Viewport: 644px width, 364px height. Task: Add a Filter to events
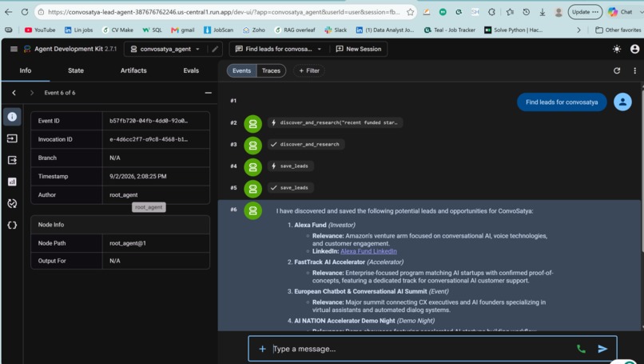[309, 70]
